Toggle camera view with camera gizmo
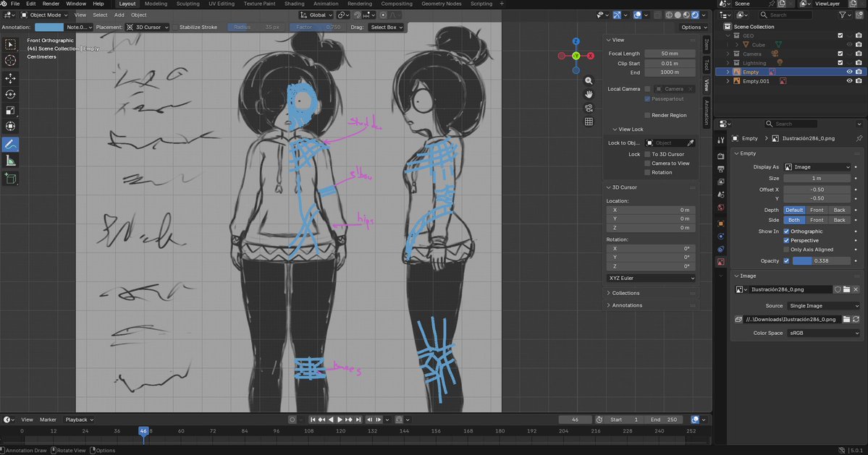Screen dimensions: 868x455 coord(589,108)
